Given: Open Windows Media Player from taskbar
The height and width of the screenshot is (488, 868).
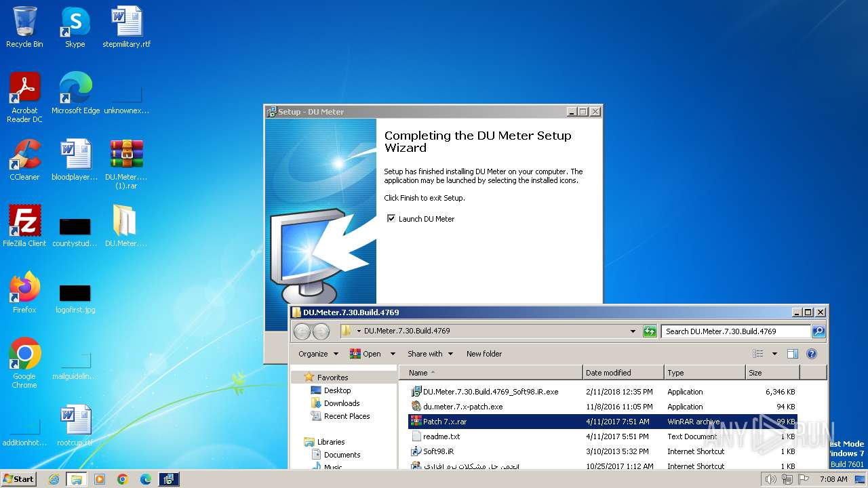Looking at the screenshot, I should pos(100,479).
